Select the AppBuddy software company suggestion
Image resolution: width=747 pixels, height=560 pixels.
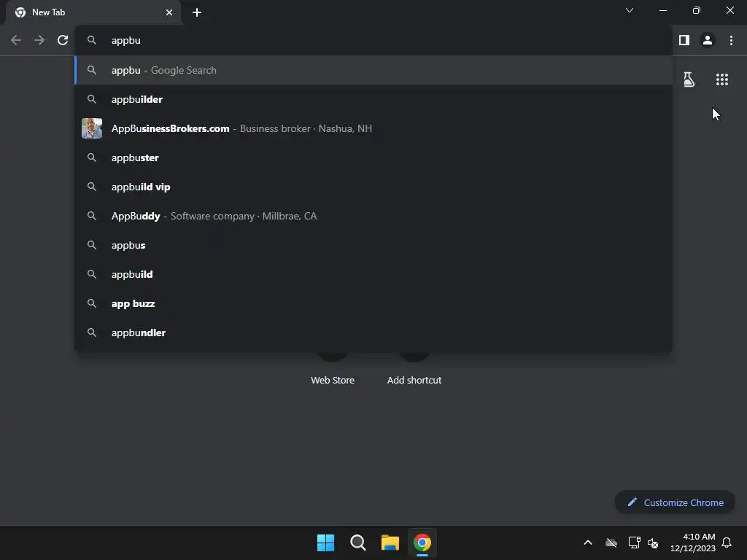[373, 216]
